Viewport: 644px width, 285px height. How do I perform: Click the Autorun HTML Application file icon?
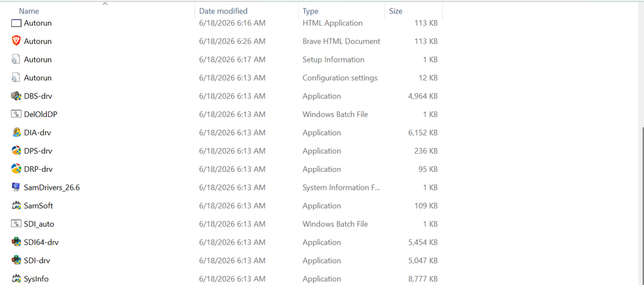coord(16,23)
